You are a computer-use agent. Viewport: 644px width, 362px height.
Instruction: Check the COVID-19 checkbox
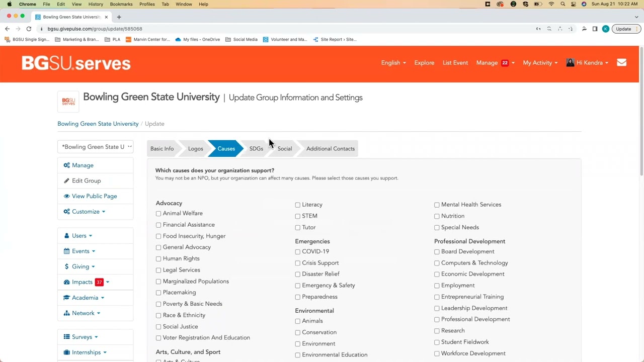(298, 252)
